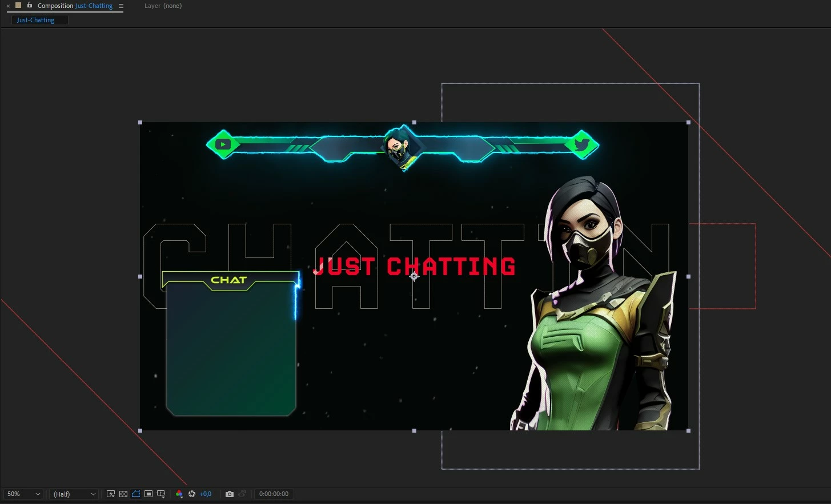
Task: Click the composition label color swatch
Action: point(18,5)
